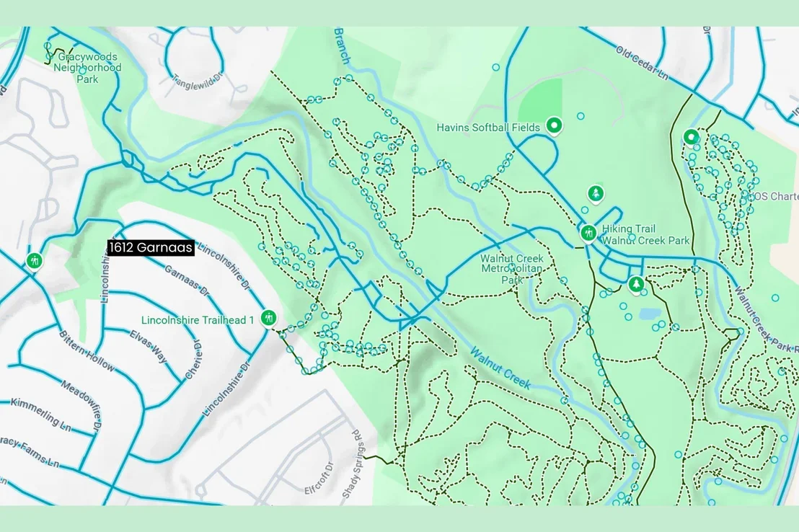Select the Old Cedar Ln street label
The height and width of the screenshot is (532, 799).
click(642, 63)
